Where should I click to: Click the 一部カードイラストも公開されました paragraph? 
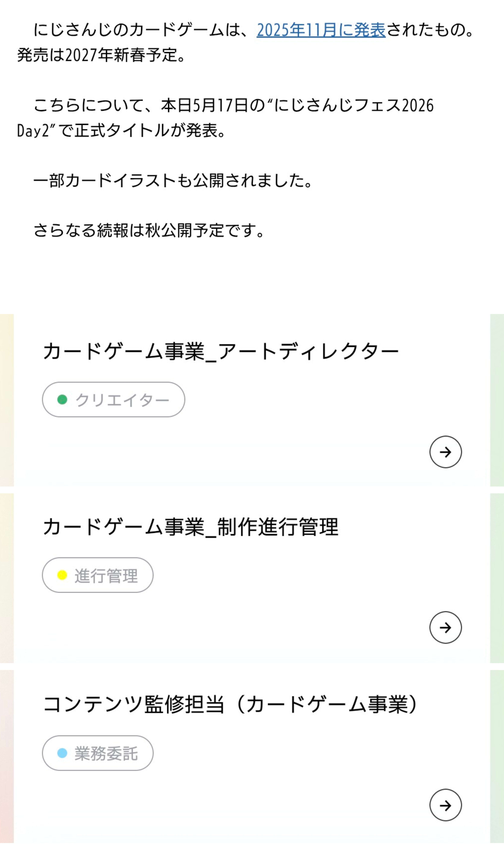coord(173,180)
